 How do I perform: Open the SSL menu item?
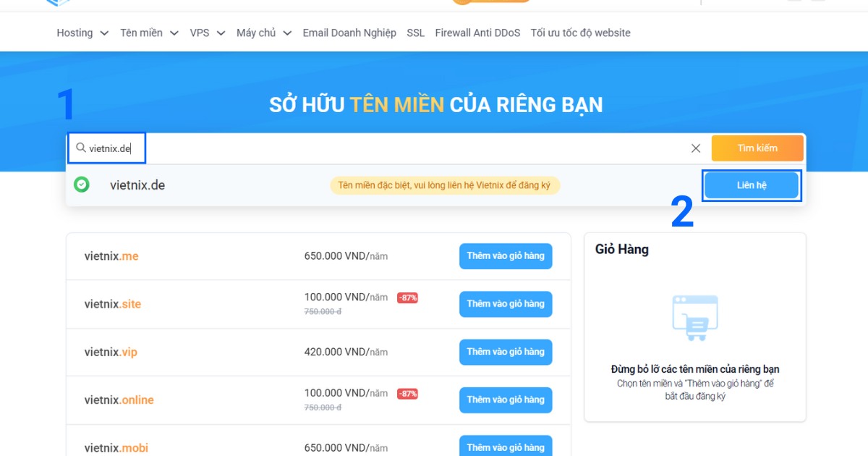point(415,33)
